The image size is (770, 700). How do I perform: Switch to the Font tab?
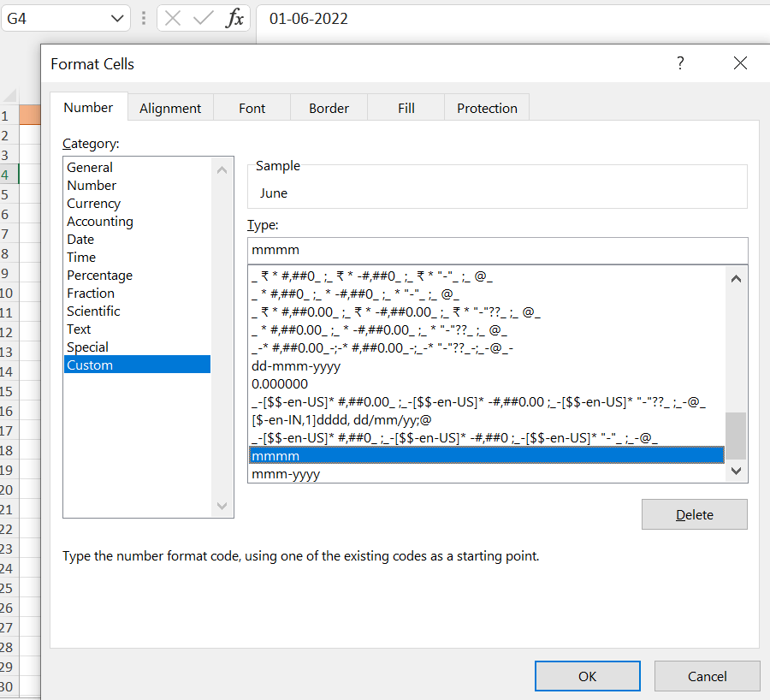click(252, 108)
